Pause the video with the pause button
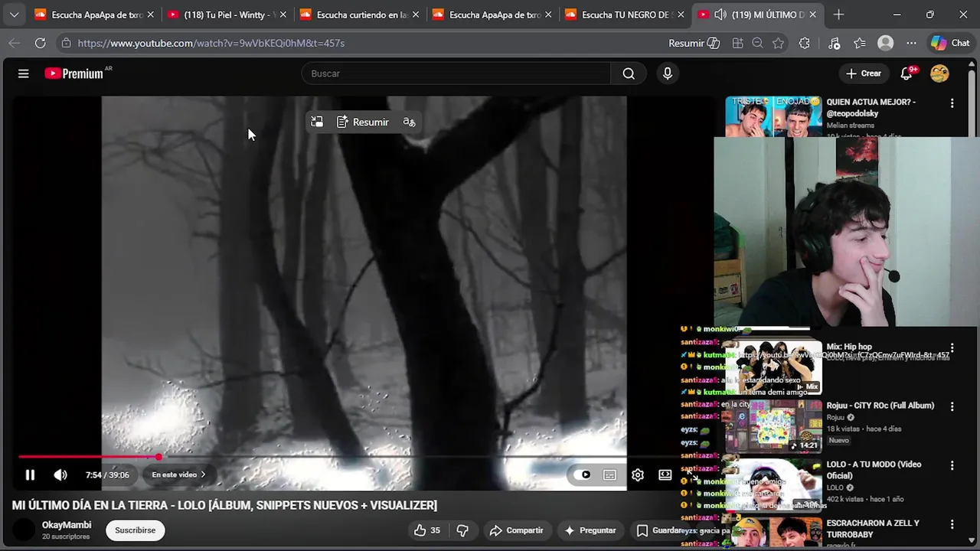980x551 pixels. (30, 475)
